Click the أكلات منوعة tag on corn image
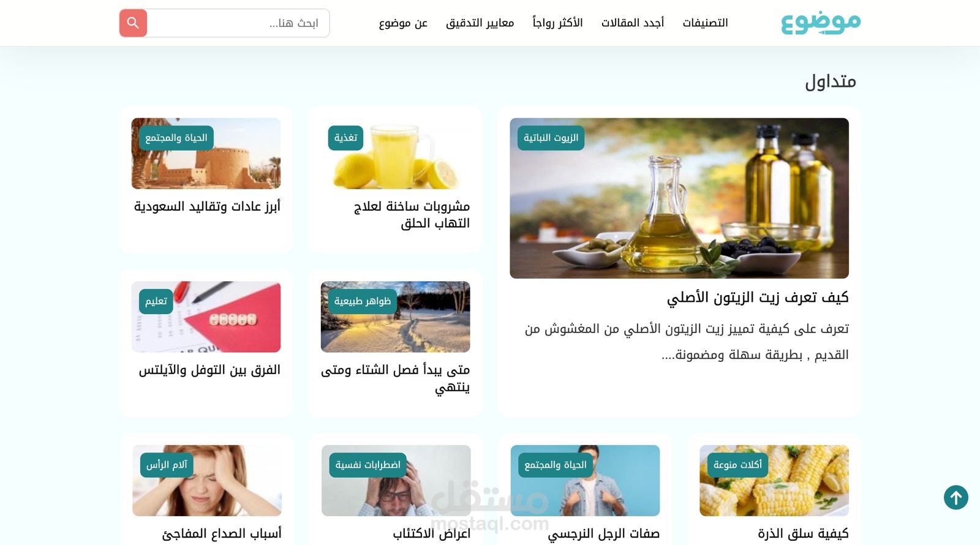Screen dimensions: 980x545 (x=737, y=465)
